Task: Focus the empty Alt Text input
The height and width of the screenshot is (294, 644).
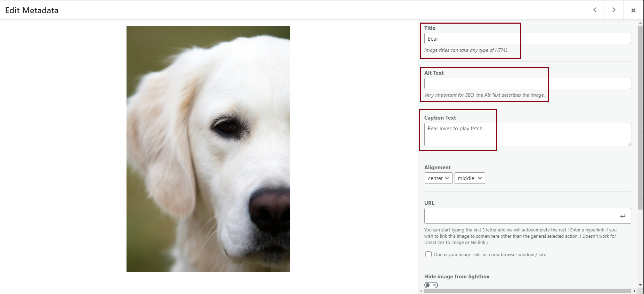Action: click(527, 84)
